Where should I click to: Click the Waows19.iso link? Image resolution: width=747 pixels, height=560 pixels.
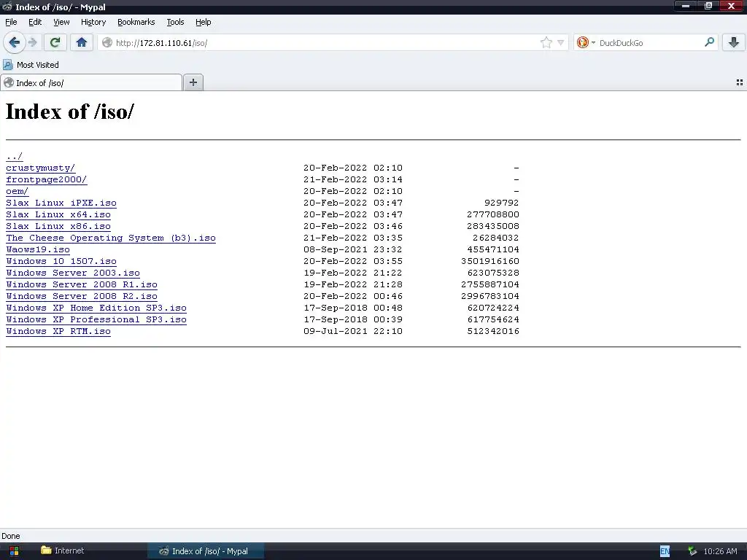tap(38, 249)
